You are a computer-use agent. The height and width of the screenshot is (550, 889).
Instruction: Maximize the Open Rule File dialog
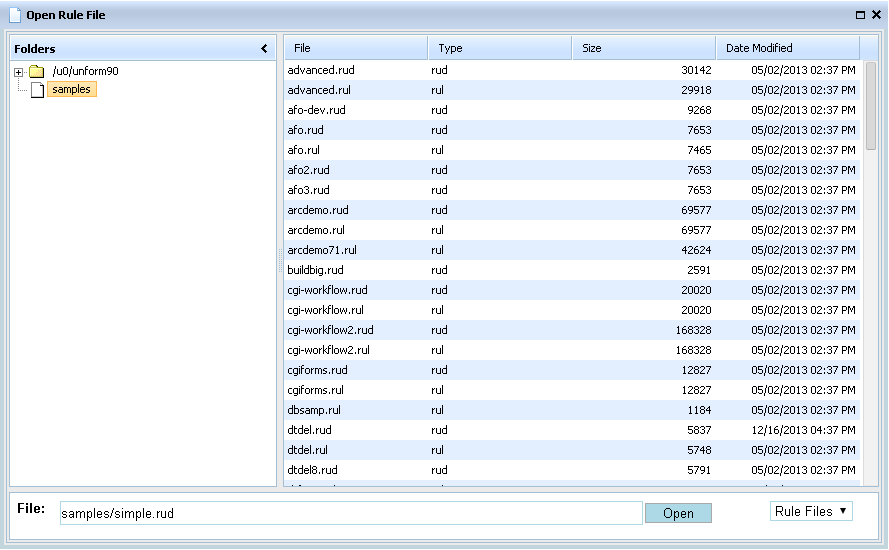(x=860, y=15)
